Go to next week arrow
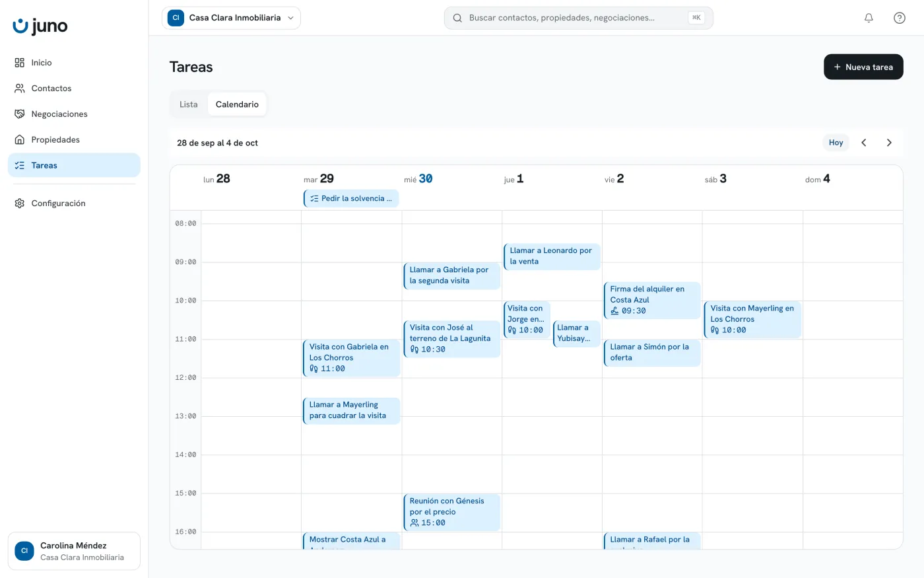 click(x=889, y=143)
